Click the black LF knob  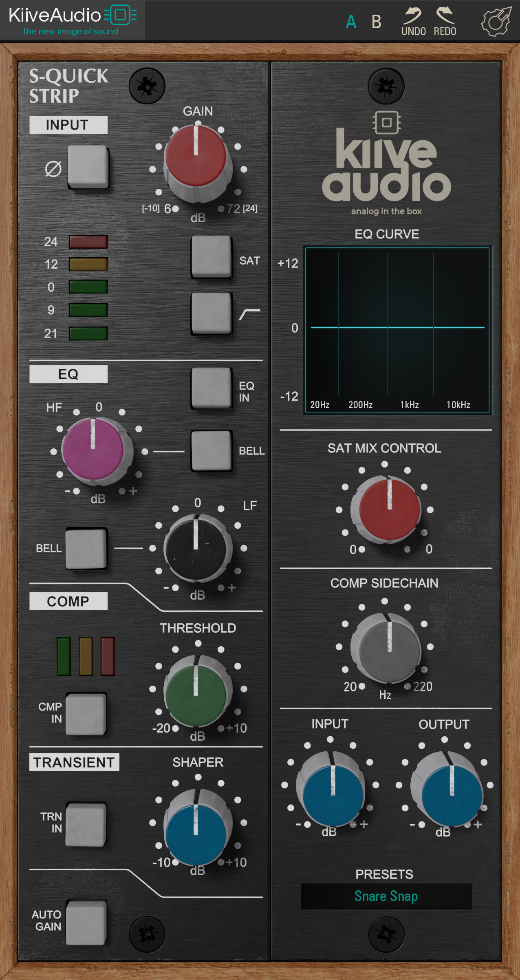point(197,548)
